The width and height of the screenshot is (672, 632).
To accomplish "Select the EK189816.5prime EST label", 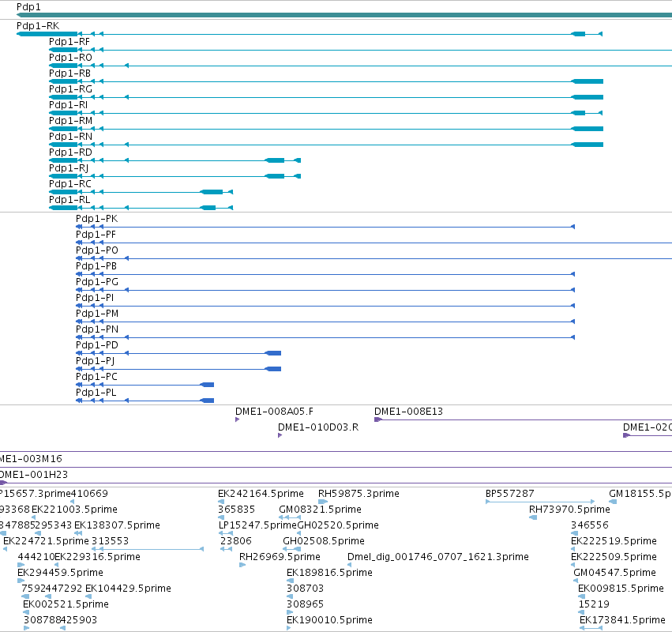I will coord(329,573).
